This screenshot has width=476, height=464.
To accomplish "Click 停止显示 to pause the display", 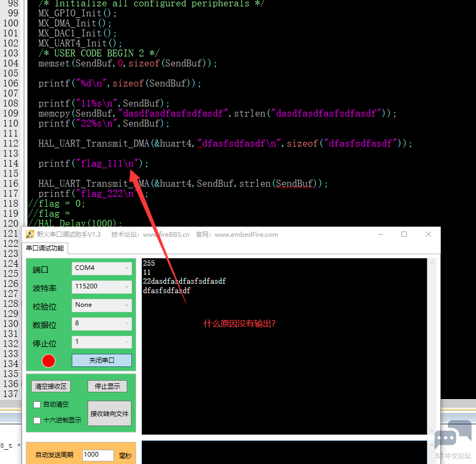I will (107, 386).
